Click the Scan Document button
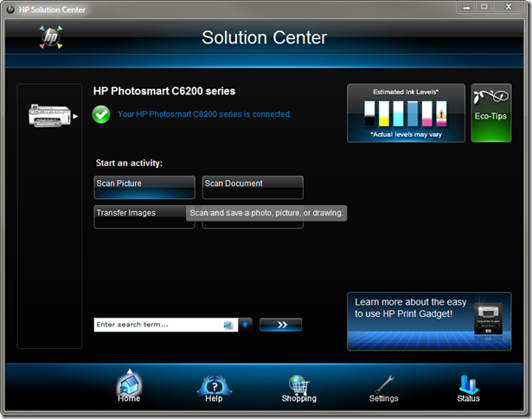The width and height of the screenshot is (532, 419). 253,188
